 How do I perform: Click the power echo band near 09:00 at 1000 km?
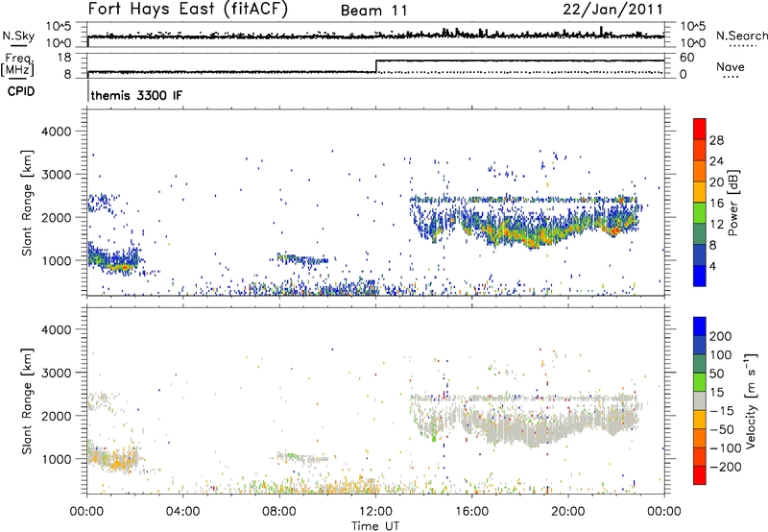pos(302,259)
